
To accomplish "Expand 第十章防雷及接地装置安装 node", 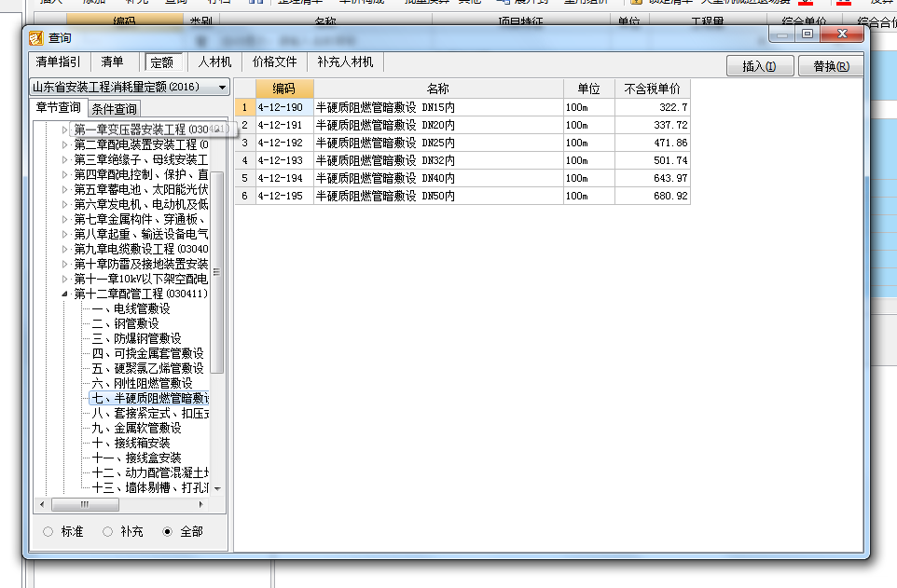I will [64, 264].
